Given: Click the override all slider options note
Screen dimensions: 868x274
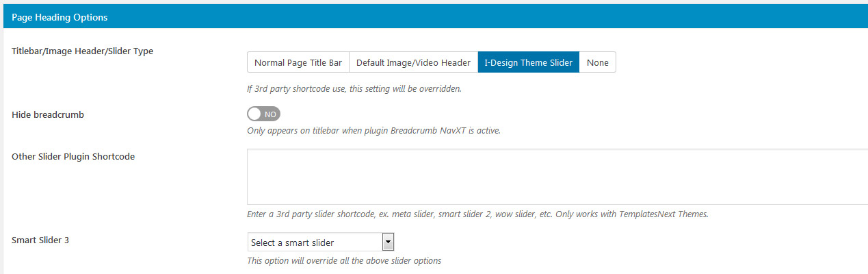Looking at the screenshot, I should [x=344, y=260].
